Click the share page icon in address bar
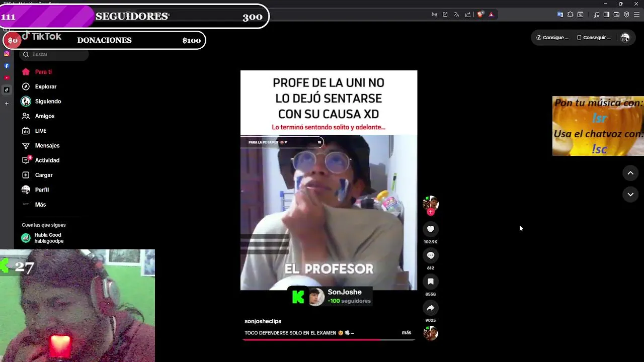The image size is (644, 362). point(468,15)
